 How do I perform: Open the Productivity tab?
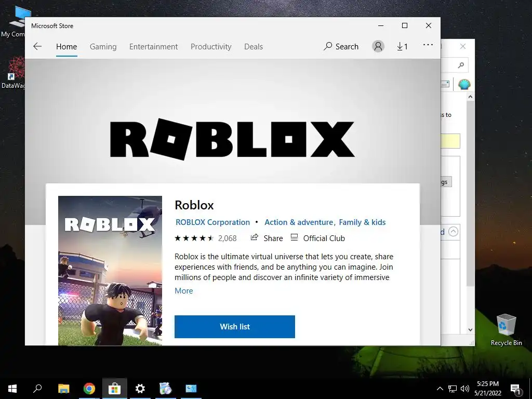(211, 46)
